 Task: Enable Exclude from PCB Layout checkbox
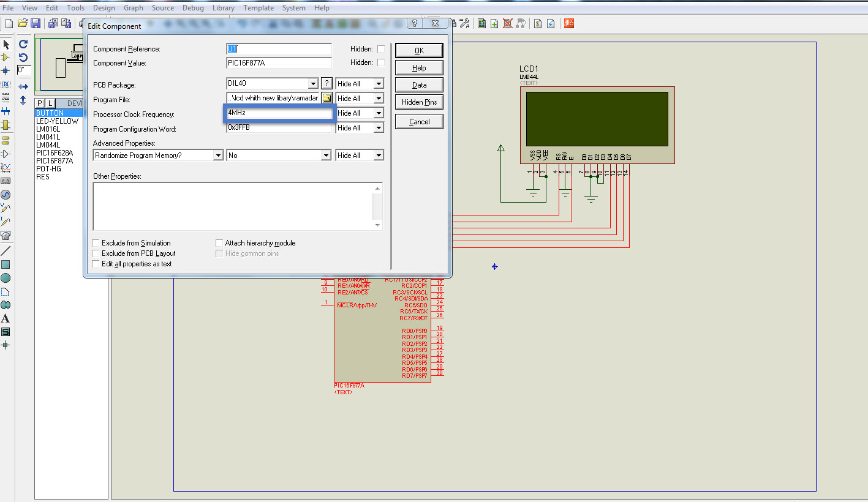coord(96,253)
